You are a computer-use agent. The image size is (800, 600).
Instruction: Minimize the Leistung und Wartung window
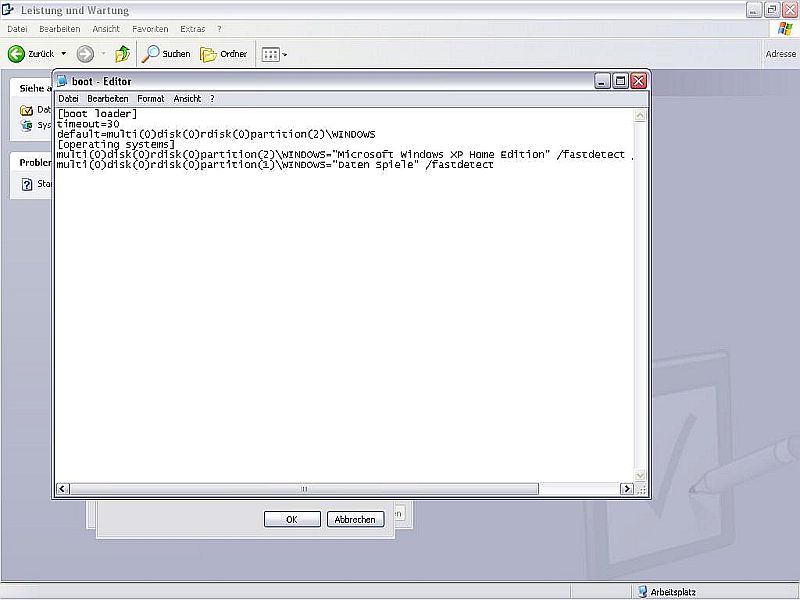[754, 10]
